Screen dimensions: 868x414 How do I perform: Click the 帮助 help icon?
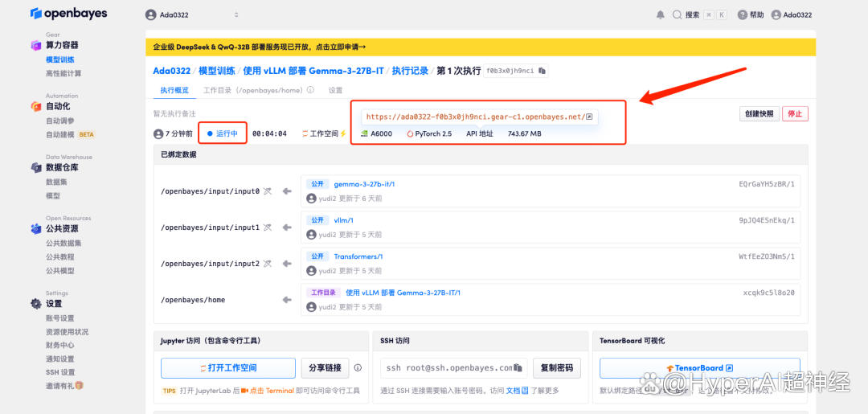pos(743,15)
